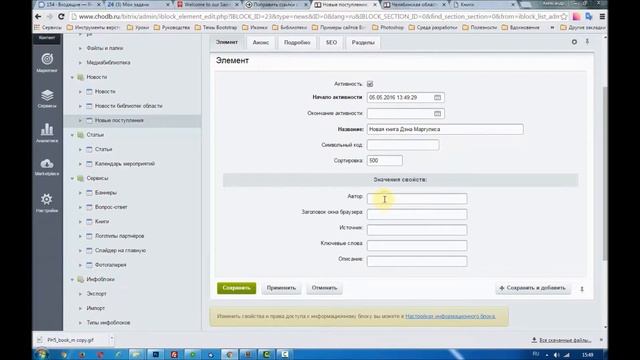Viewport: 640px width, 360px height.
Task: Select Фотогалерея in tree
Action: click(x=110, y=265)
